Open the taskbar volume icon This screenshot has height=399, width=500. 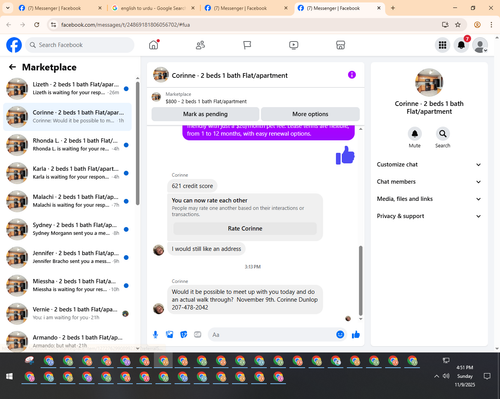[446, 376]
